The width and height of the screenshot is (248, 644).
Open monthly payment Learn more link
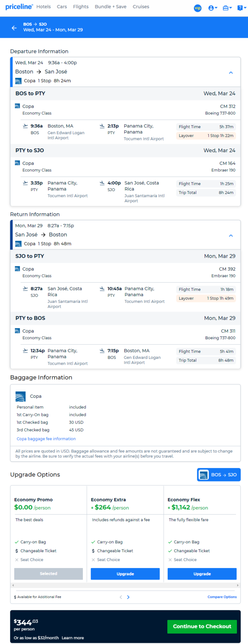(73, 638)
